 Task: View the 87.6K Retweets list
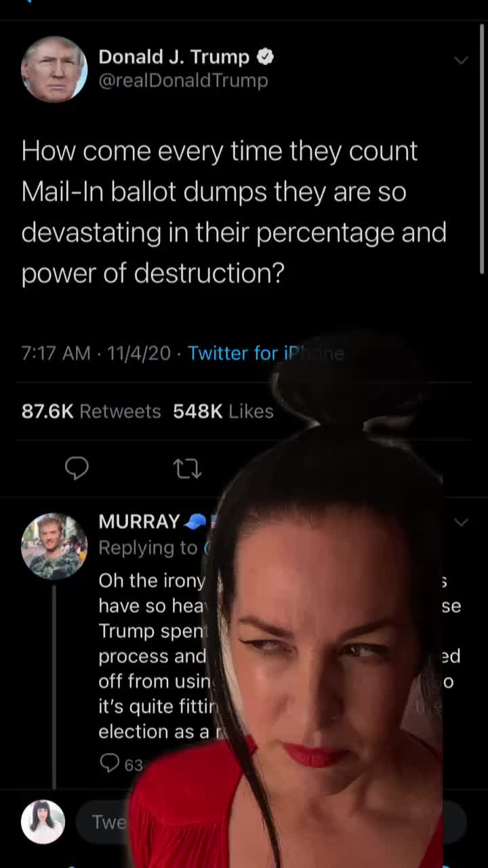(91, 411)
